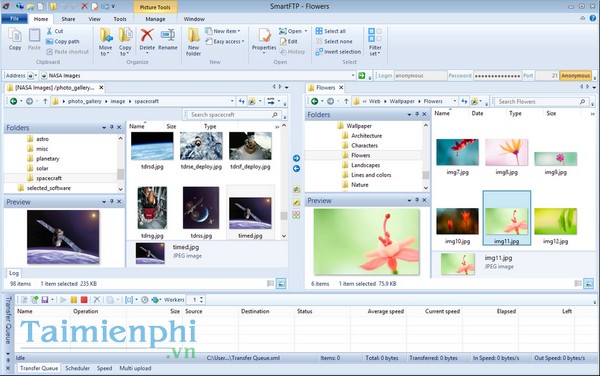Click the red Stop icon in Transfer Queue
The width and height of the screenshot is (600, 376).
(84, 299)
